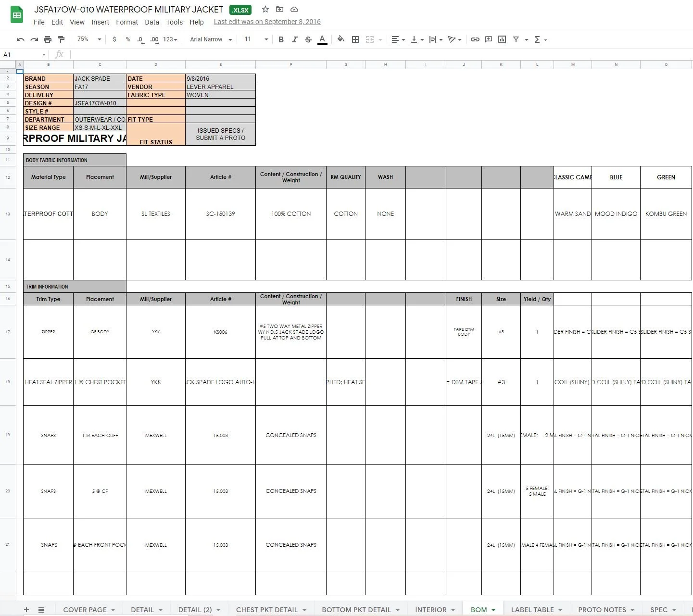Open the Borders tool
The image size is (693, 616).
[x=355, y=39]
